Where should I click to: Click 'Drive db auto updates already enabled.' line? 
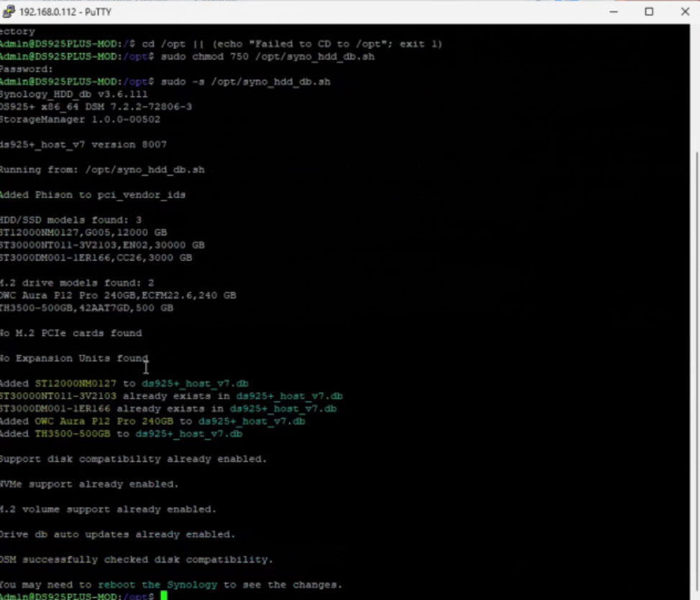[117, 535]
